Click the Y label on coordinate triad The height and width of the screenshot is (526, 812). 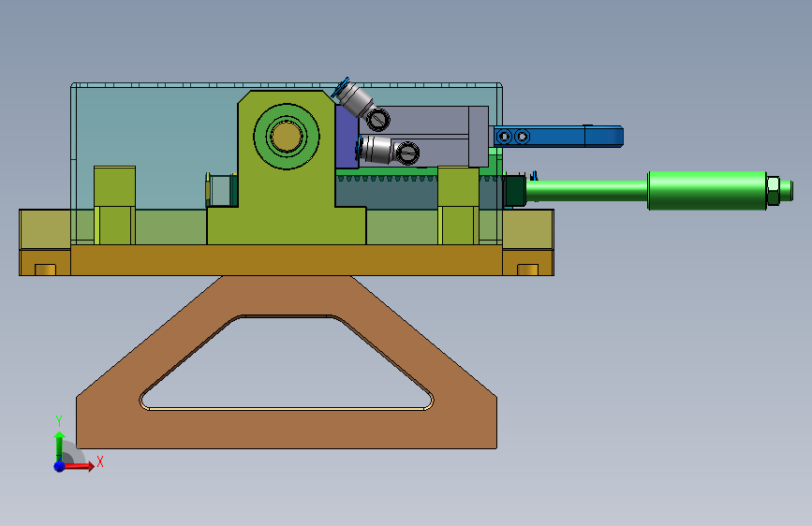pyautogui.click(x=59, y=421)
